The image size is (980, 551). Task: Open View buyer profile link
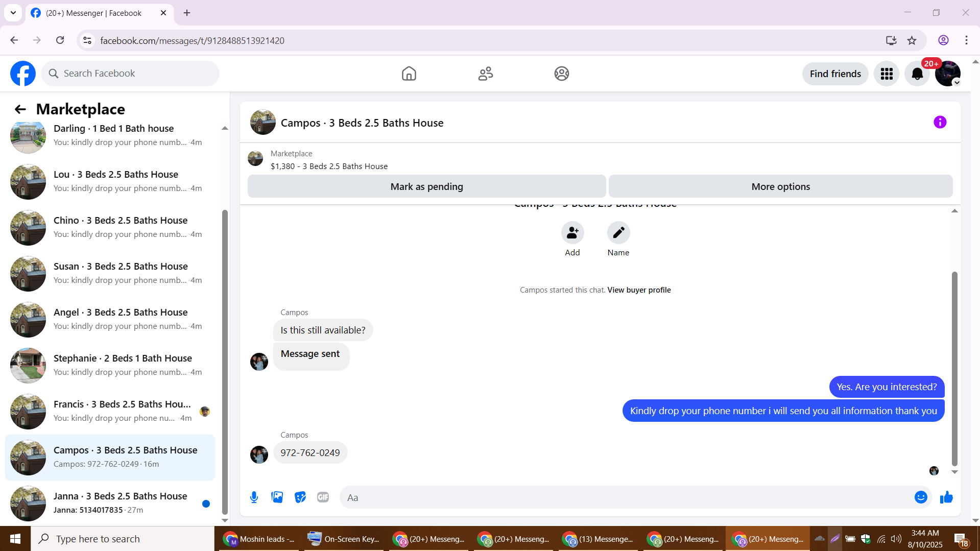(639, 290)
